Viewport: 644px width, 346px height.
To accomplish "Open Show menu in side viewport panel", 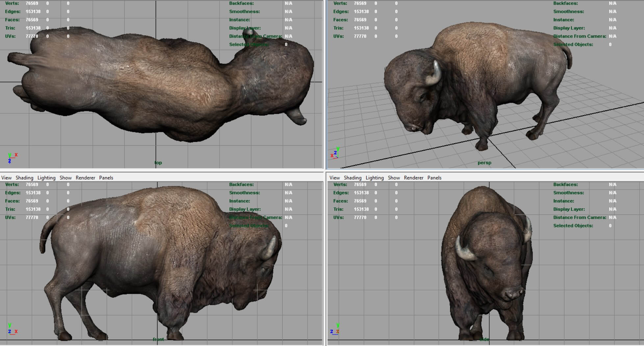I will [x=394, y=178].
